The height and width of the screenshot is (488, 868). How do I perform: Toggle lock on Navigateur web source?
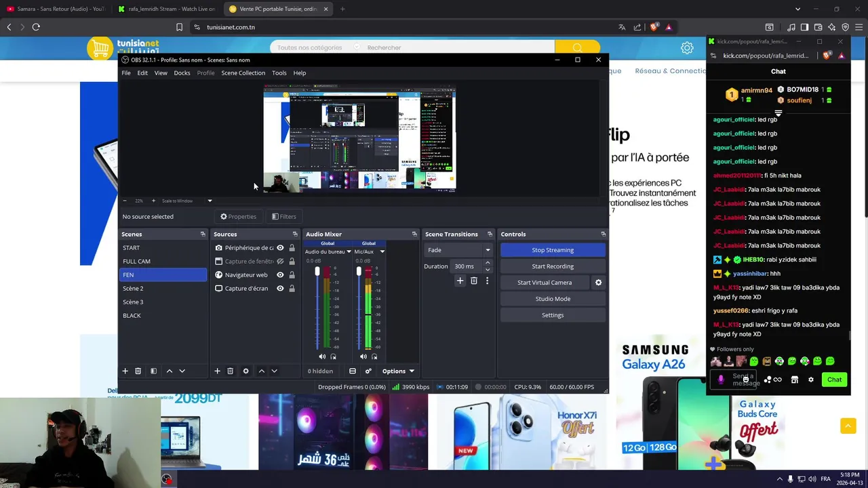(292, 274)
